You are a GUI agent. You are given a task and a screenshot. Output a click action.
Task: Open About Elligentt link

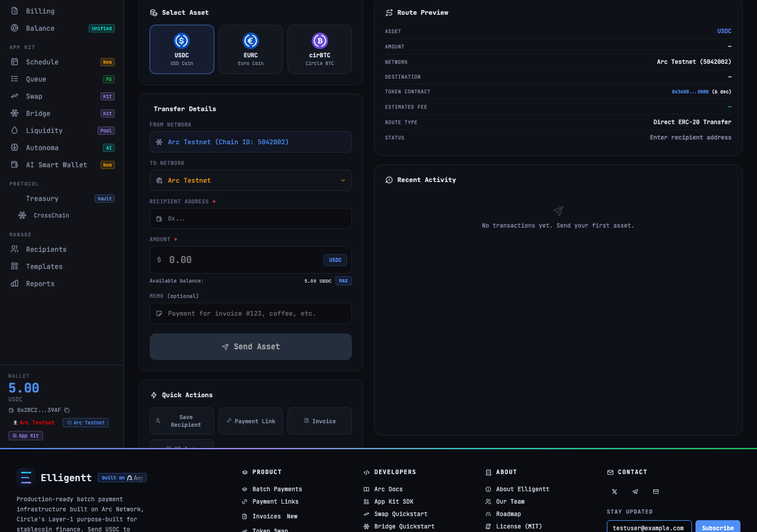523,489
